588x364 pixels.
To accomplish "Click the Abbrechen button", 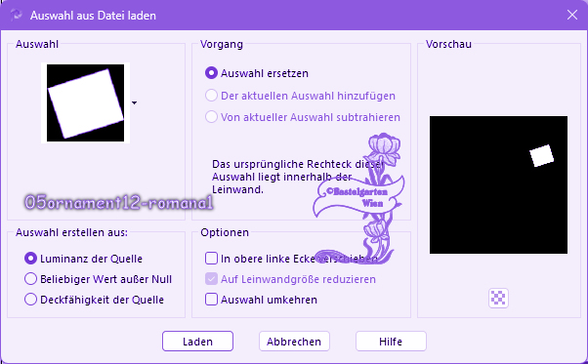I will pos(294,342).
